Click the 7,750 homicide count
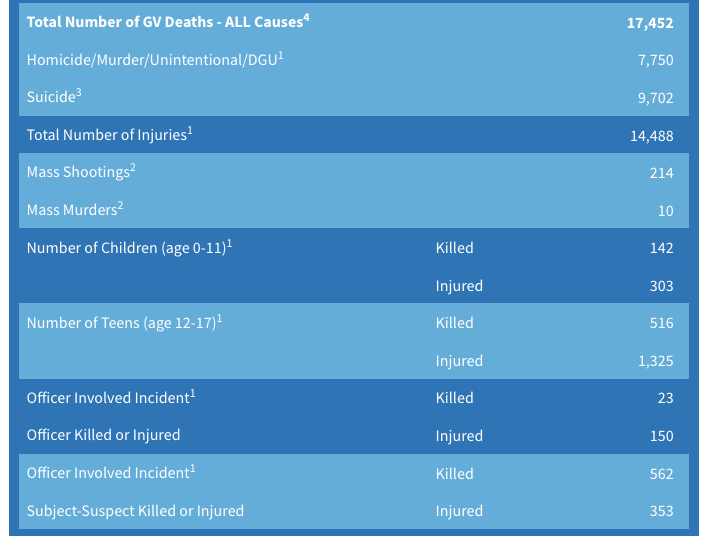Viewport: 711px width, 536px height. pos(655,60)
